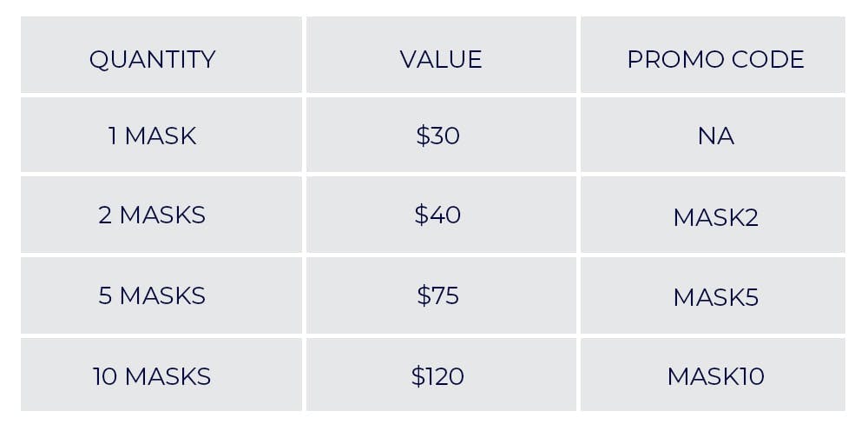Select the MASK10 promo code

tap(715, 376)
